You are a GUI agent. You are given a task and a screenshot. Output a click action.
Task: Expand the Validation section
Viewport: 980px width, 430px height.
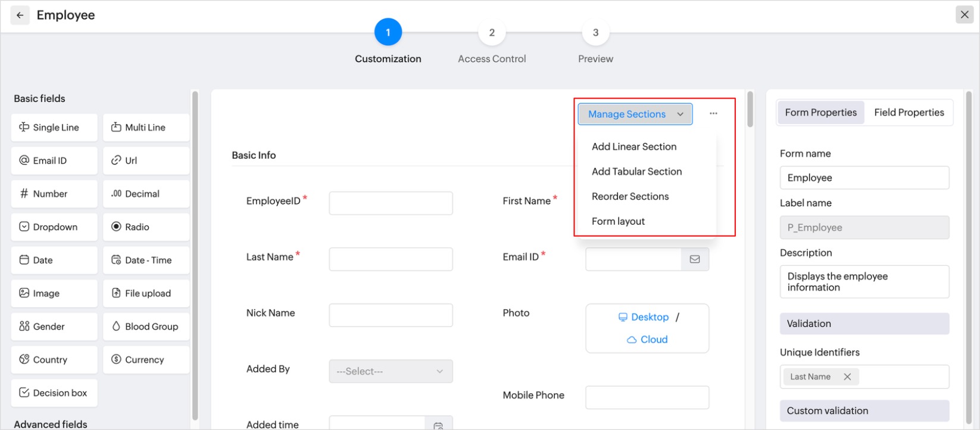864,324
